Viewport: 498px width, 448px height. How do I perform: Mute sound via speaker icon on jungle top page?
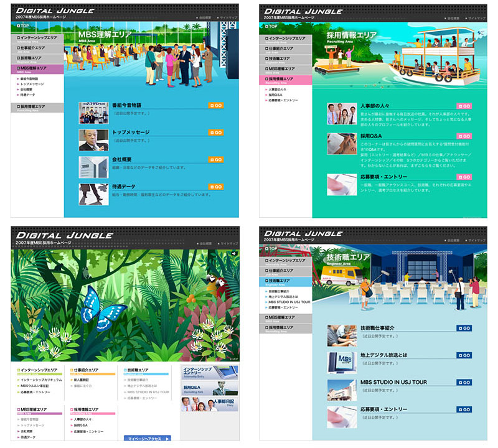click(x=234, y=253)
